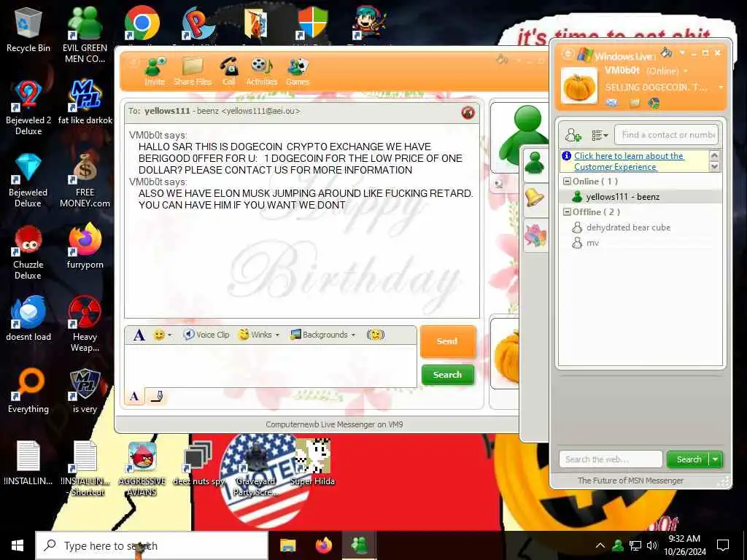Click the green Search button in chat
The width and height of the screenshot is (747, 560).
447,375
